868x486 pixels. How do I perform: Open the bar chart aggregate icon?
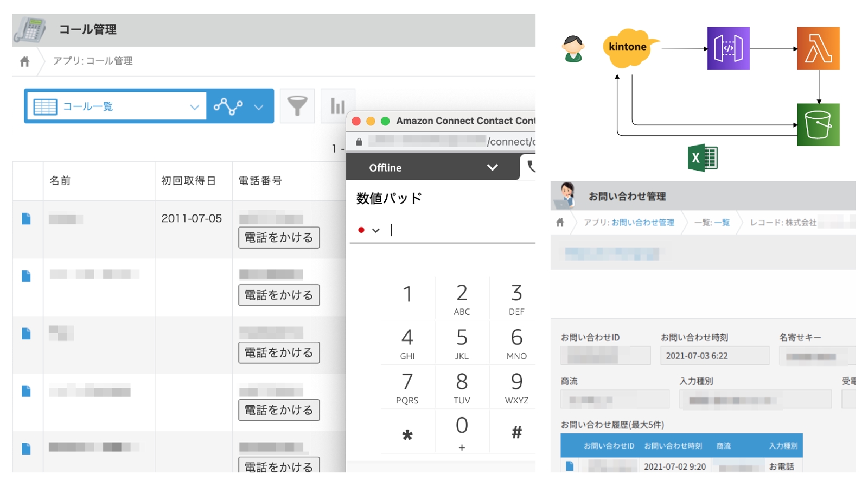click(337, 106)
